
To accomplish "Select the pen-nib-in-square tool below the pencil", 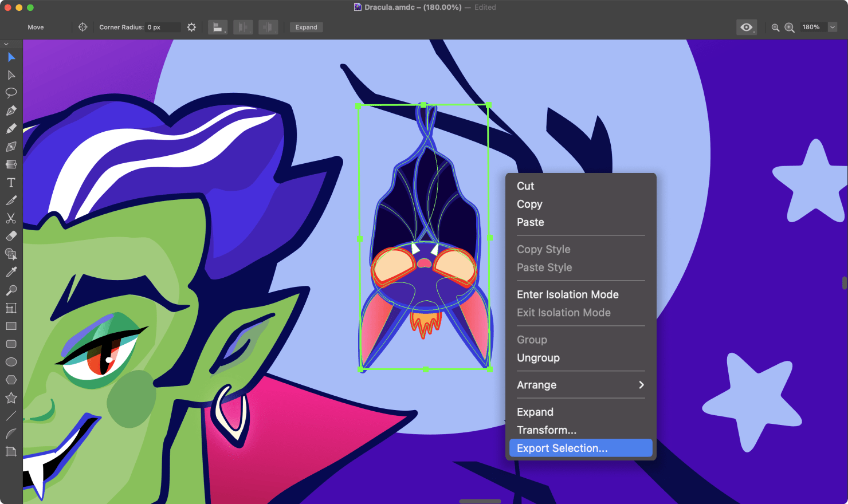I will coord(11,147).
